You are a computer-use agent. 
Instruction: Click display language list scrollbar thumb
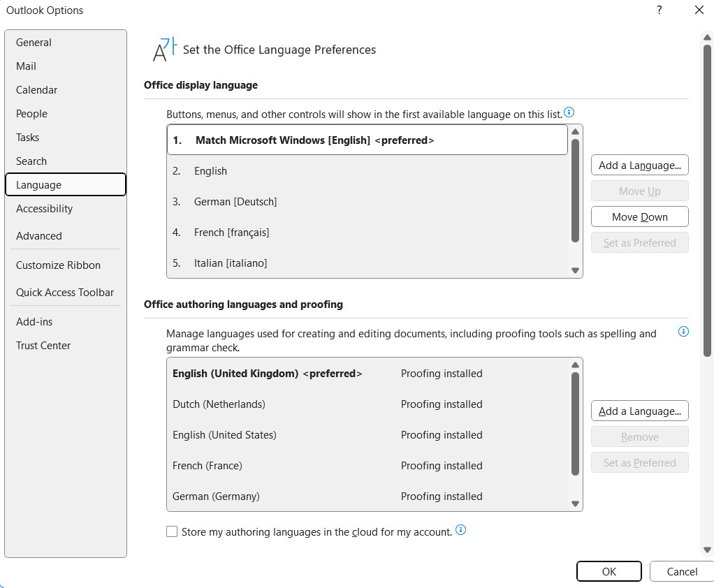coord(575,191)
